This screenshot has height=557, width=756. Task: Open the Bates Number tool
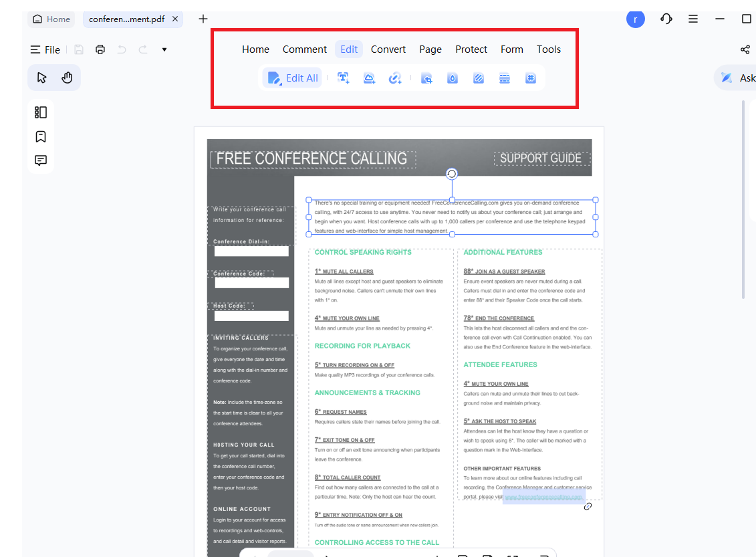coord(530,78)
